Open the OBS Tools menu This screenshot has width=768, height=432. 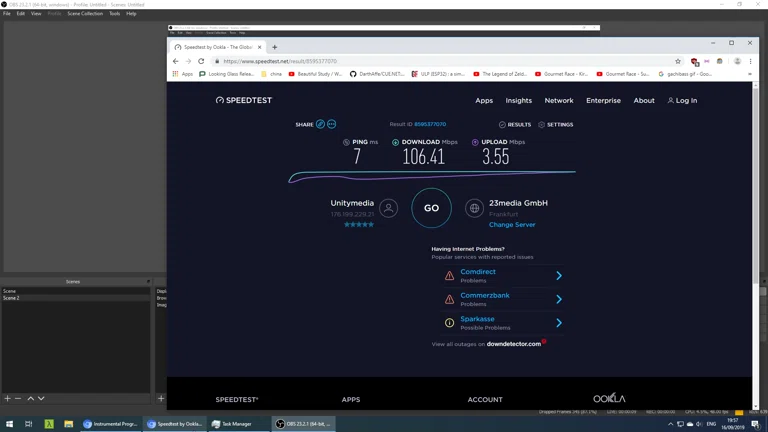click(x=115, y=14)
